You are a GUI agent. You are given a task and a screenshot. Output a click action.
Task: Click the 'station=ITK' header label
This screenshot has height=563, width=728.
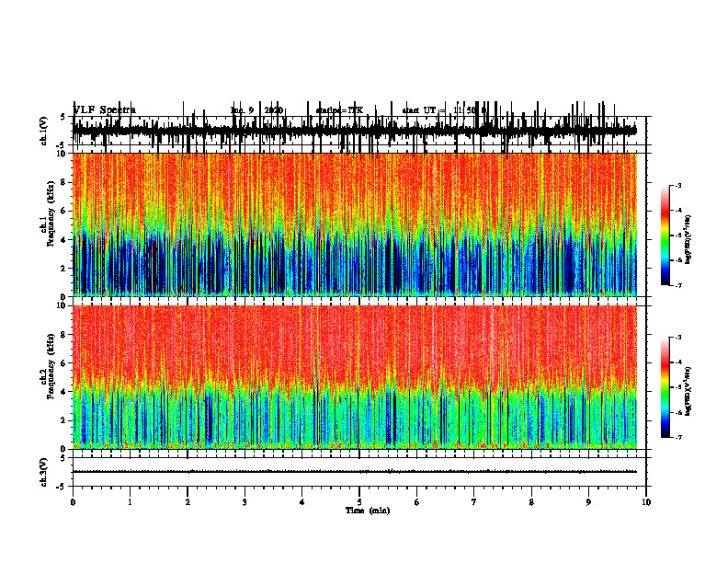tap(339, 110)
